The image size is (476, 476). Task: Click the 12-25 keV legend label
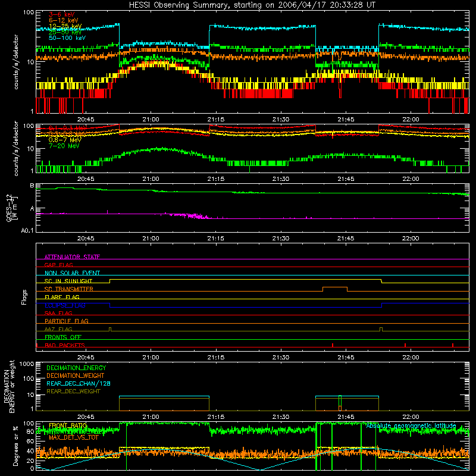(65, 26)
